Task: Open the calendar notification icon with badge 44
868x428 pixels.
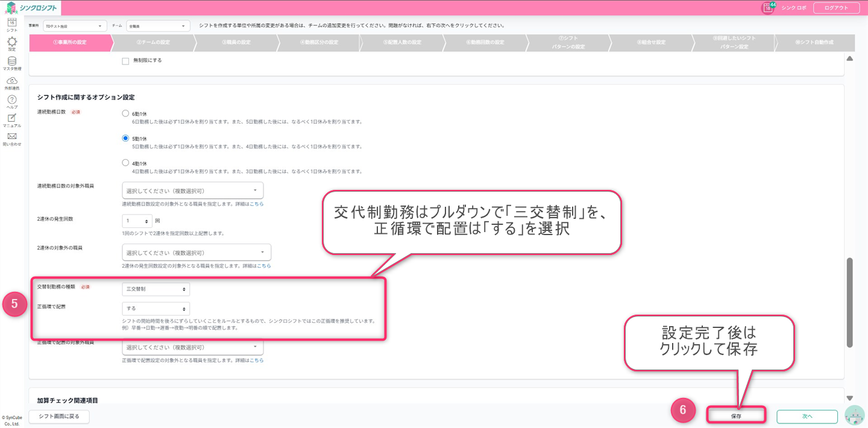Action: click(767, 8)
